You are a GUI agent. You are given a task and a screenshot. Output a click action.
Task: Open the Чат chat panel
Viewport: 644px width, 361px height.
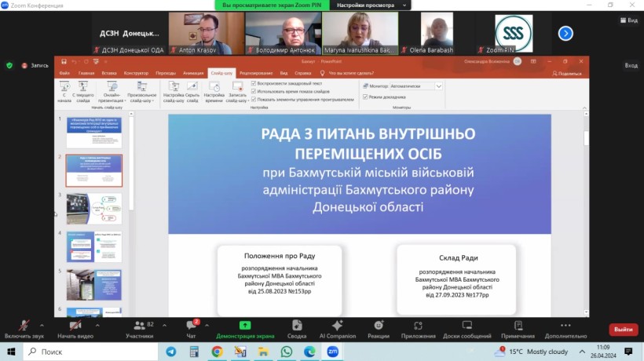[x=191, y=326]
